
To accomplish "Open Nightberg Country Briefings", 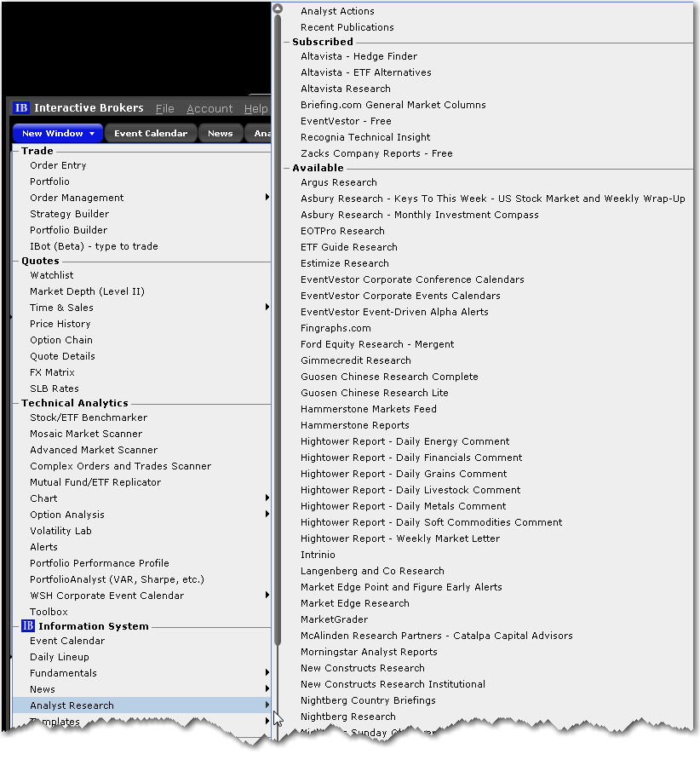I will pos(368,700).
